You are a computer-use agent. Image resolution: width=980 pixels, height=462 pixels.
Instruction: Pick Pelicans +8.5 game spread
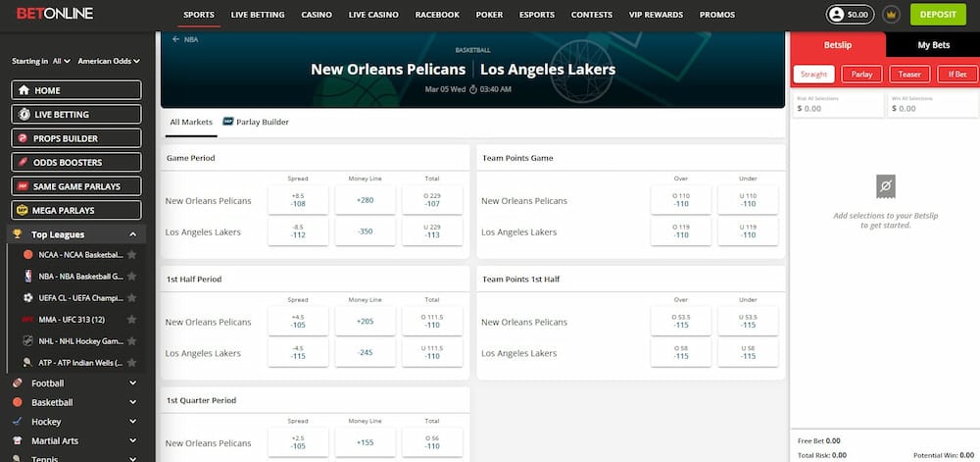pos(298,200)
